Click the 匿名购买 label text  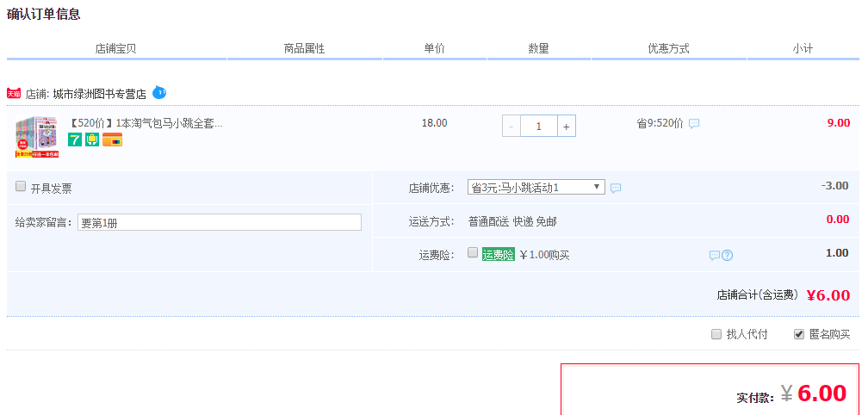point(830,334)
